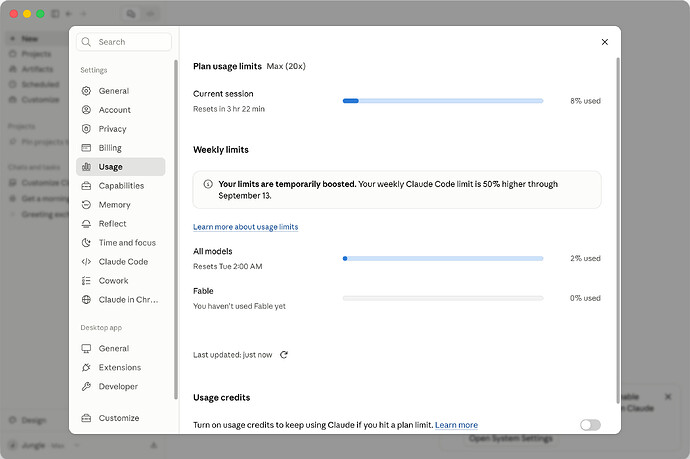Click the Current session usage progress bar

click(443, 101)
